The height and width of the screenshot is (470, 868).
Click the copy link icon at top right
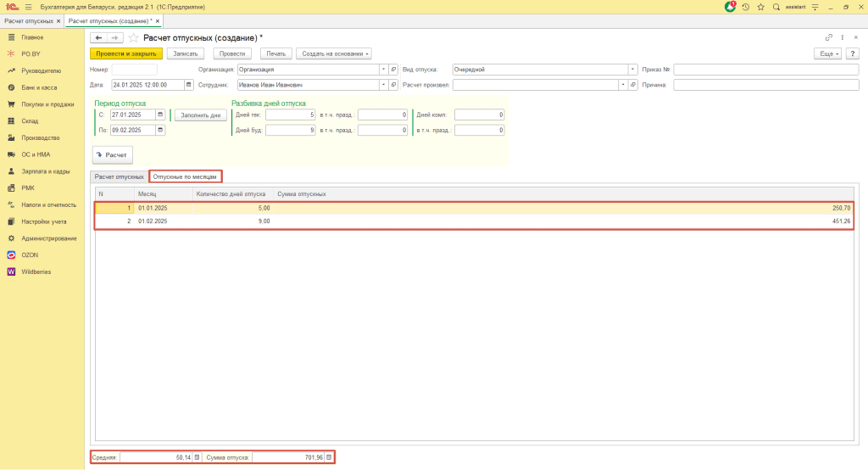(x=828, y=37)
